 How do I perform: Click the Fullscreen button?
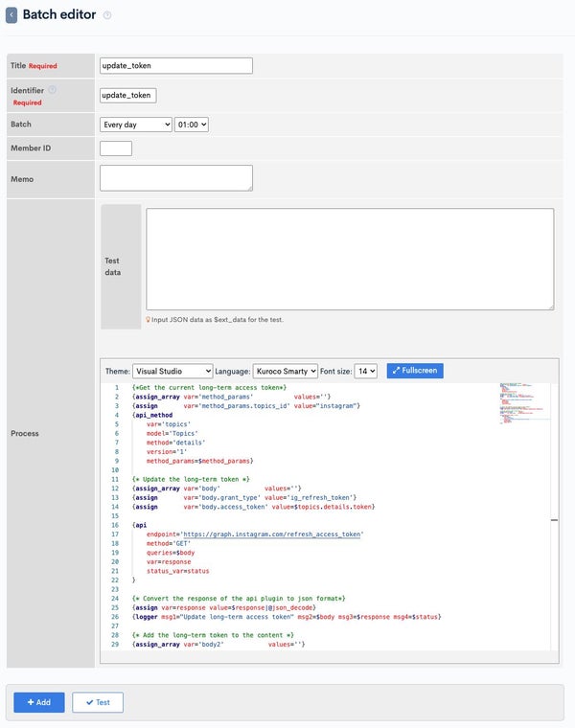[415, 371]
